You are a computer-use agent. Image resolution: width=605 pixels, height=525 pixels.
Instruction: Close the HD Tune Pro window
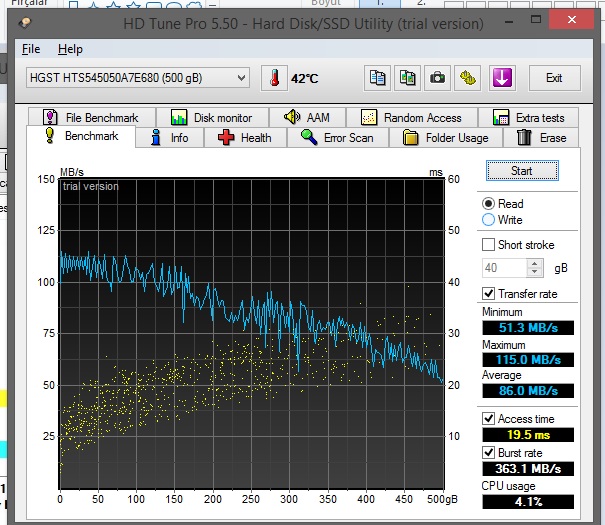[571, 19]
